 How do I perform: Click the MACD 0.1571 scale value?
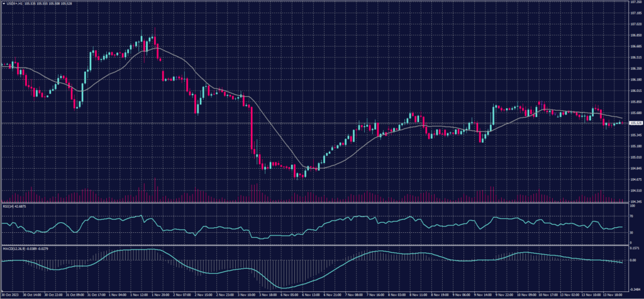coord(634,249)
